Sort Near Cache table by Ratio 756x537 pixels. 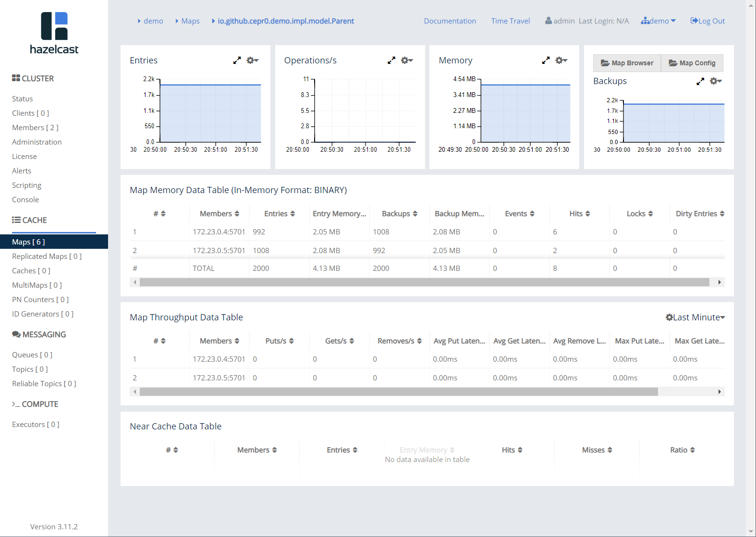pos(683,450)
